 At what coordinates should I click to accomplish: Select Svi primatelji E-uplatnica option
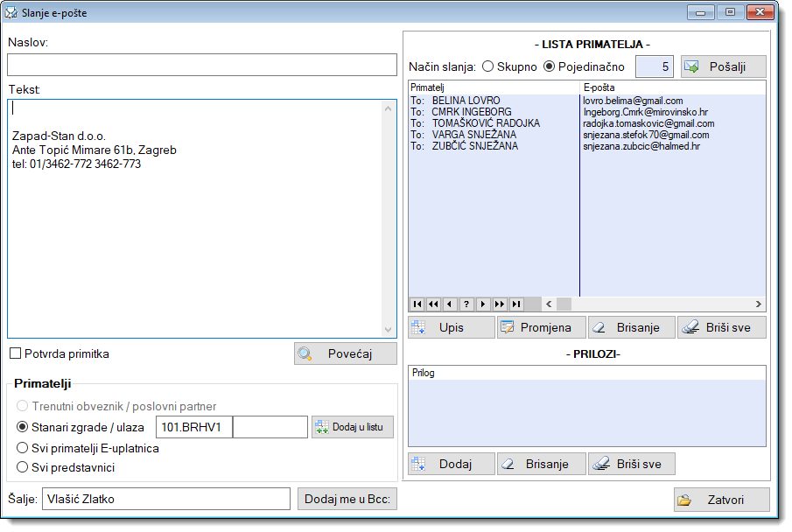[x=24, y=448]
